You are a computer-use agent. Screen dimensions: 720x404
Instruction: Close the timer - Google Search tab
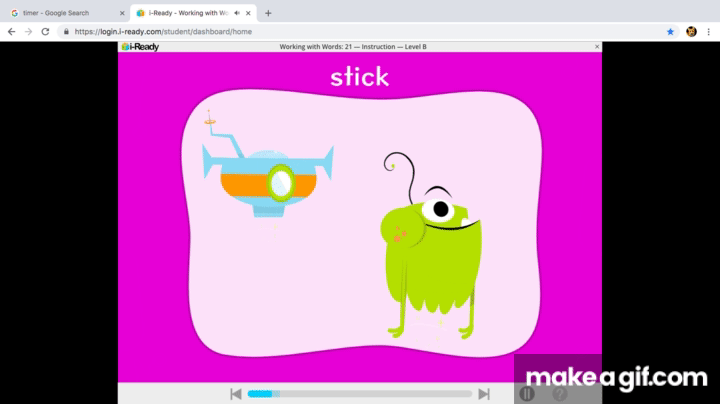point(122,13)
